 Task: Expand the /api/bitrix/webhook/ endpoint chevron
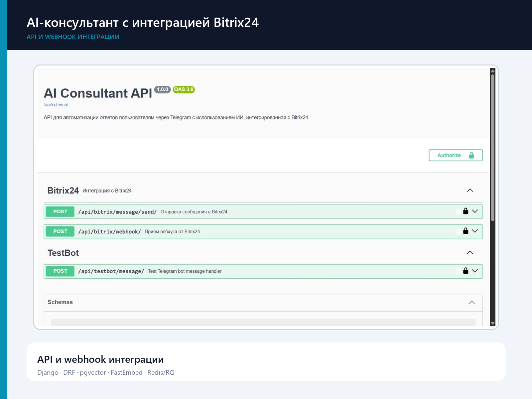coord(475,231)
